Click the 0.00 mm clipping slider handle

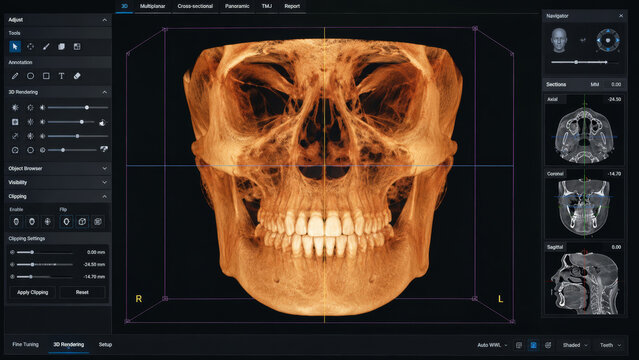(32, 252)
